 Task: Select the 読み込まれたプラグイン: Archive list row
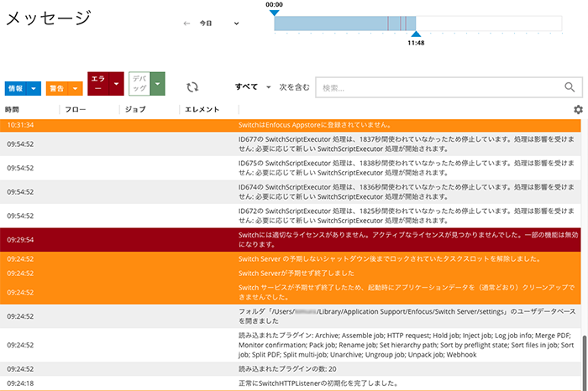(x=291, y=345)
